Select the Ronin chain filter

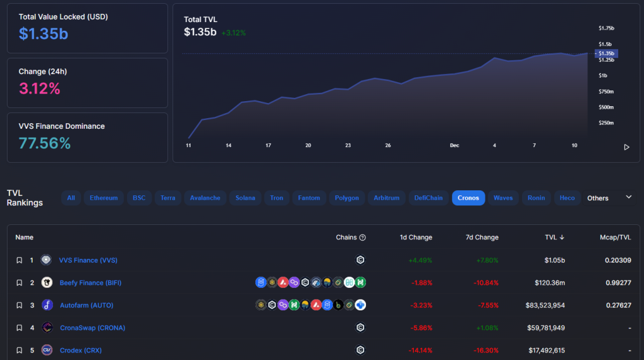(x=536, y=198)
